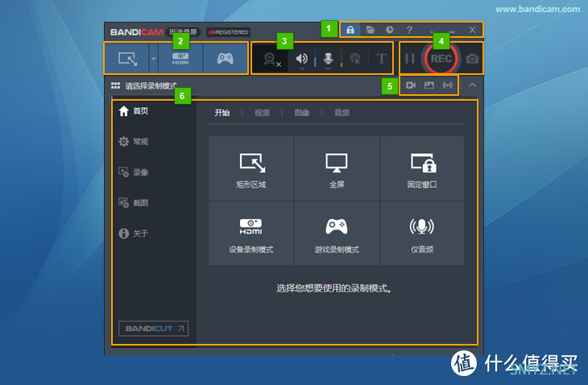Show the video list icon
This screenshot has height=385, width=588.
411,85
